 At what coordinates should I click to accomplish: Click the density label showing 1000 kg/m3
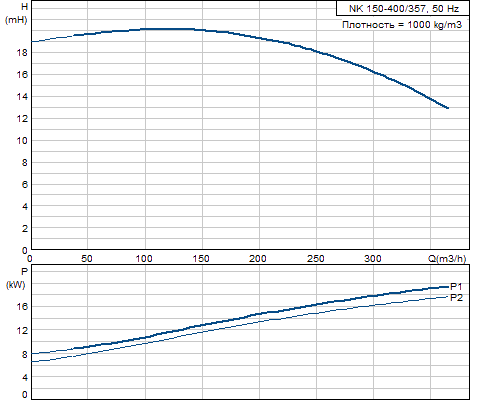point(402,24)
